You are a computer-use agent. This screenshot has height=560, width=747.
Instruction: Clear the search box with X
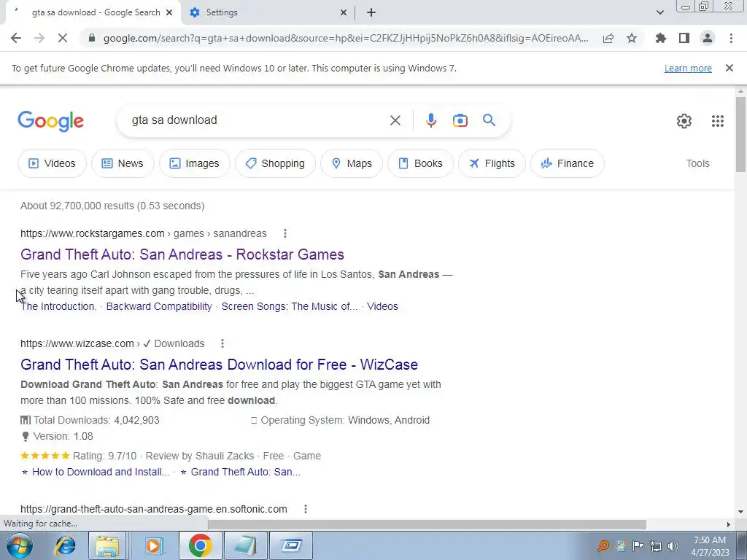[395, 120]
